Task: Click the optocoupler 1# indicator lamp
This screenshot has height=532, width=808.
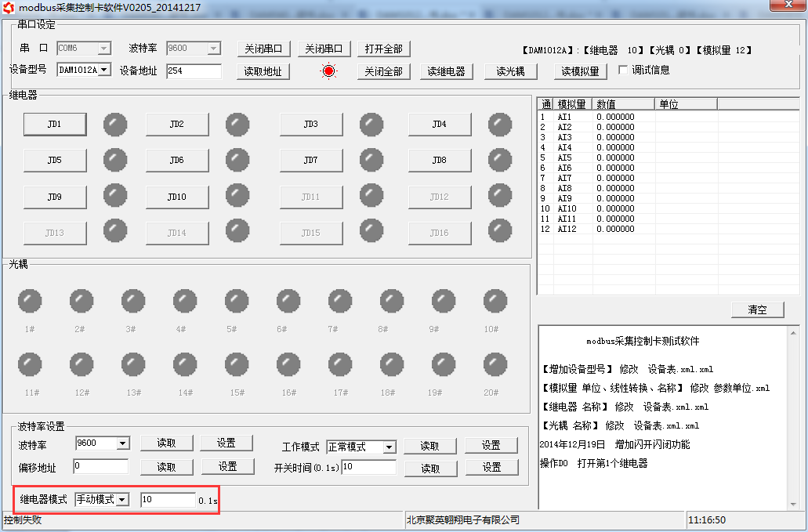Action: point(30,301)
